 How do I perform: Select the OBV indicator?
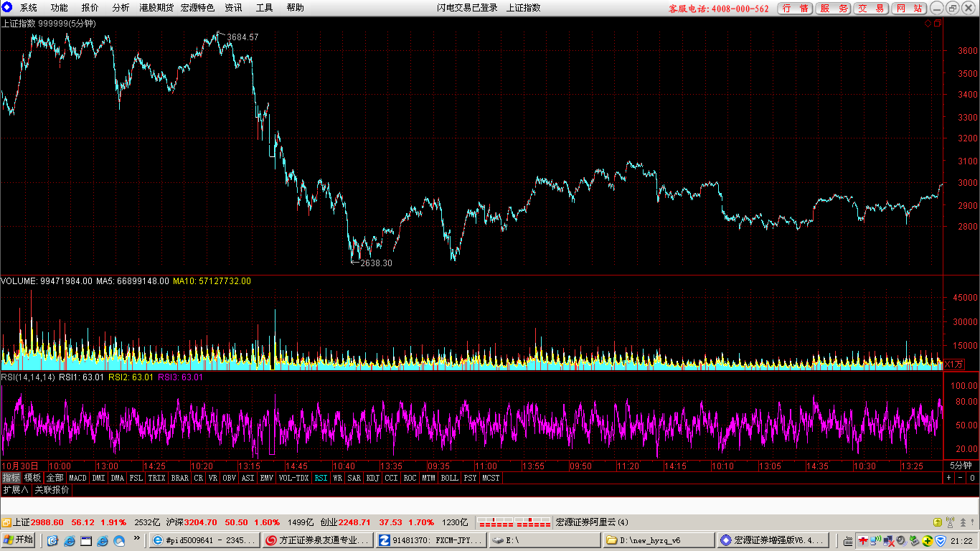[230, 478]
